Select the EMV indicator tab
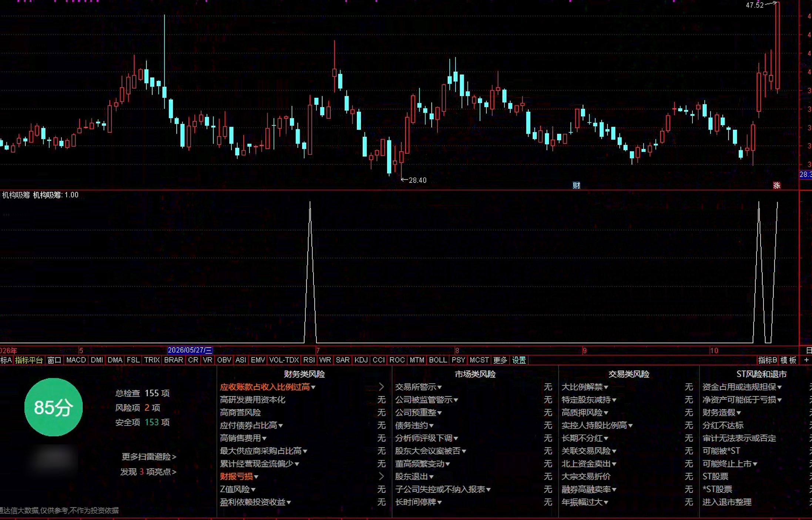Viewport: 812px width, 520px height. click(x=258, y=360)
